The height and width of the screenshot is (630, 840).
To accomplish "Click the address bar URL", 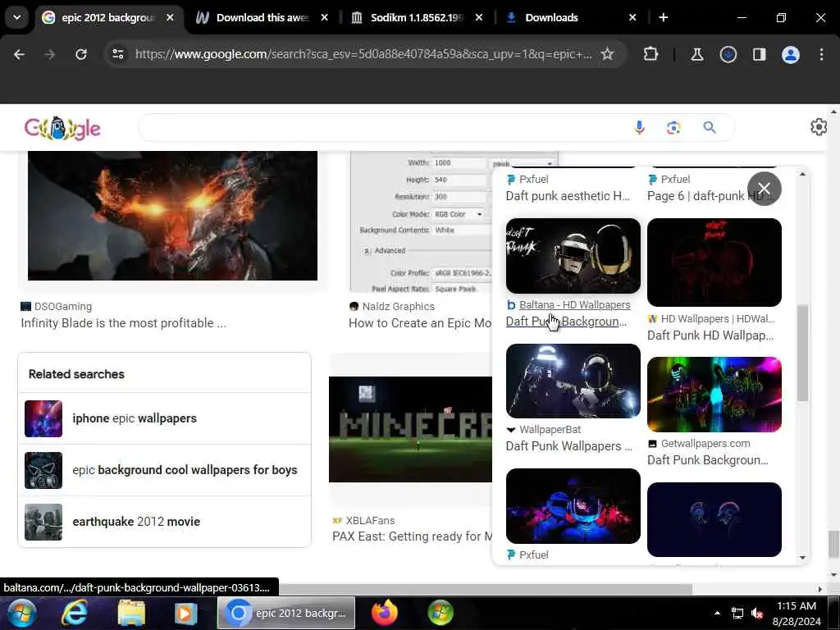I will tap(363, 54).
